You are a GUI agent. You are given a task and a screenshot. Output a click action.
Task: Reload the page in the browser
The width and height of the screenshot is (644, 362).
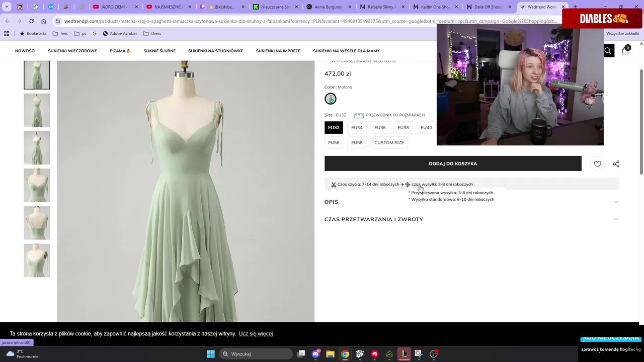pos(31,21)
